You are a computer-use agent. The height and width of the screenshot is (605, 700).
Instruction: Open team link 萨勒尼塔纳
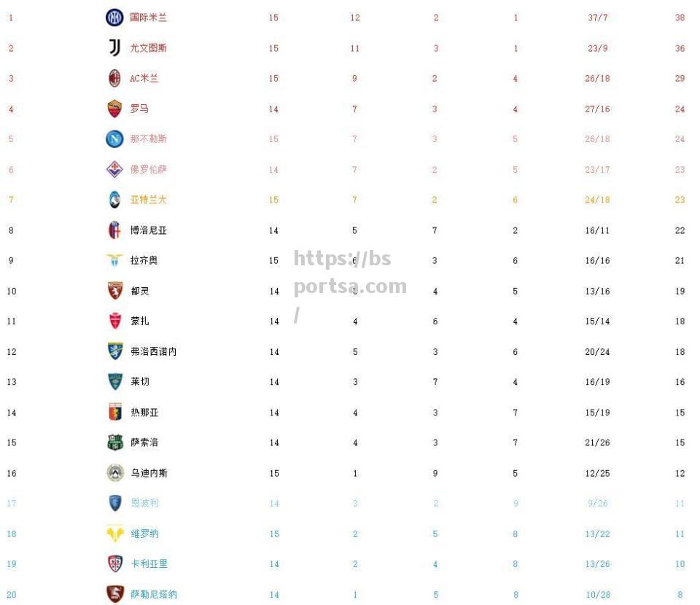point(154,594)
